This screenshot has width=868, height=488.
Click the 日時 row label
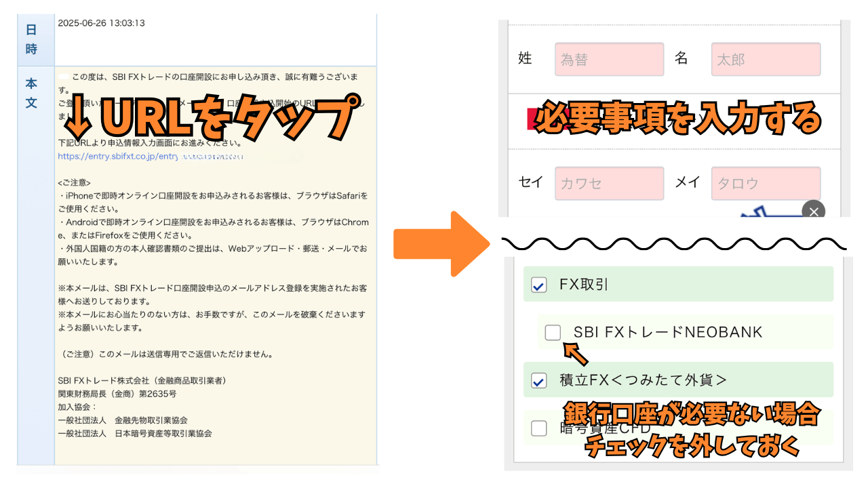click(x=31, y=39)
